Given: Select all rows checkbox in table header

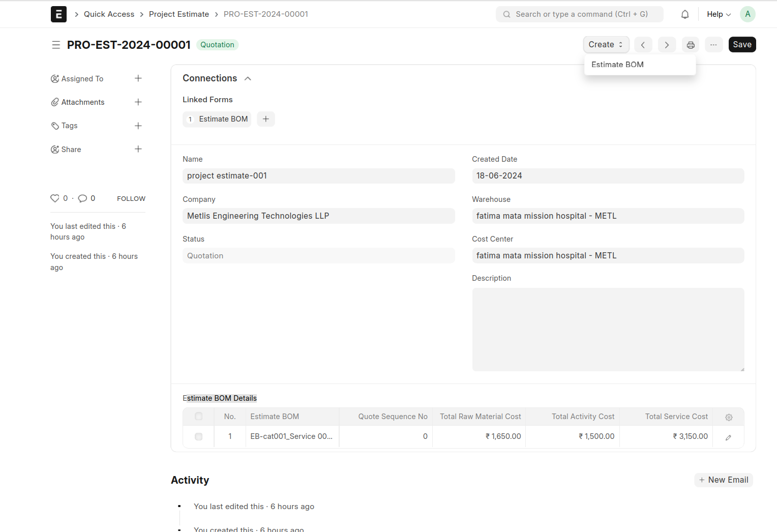Looking at the screenshot, I should (x=199, y=417).
